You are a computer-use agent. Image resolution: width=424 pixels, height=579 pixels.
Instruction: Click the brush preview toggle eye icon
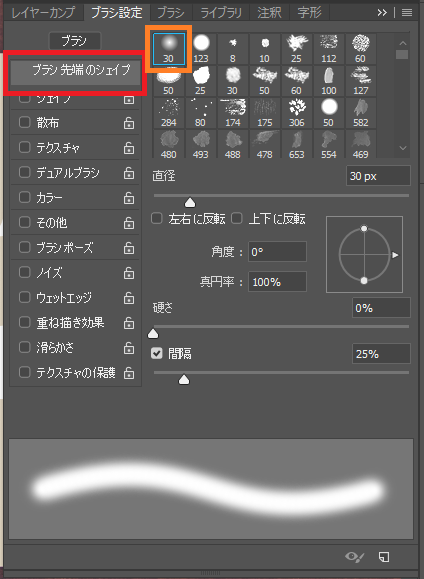tap(355, 556)
